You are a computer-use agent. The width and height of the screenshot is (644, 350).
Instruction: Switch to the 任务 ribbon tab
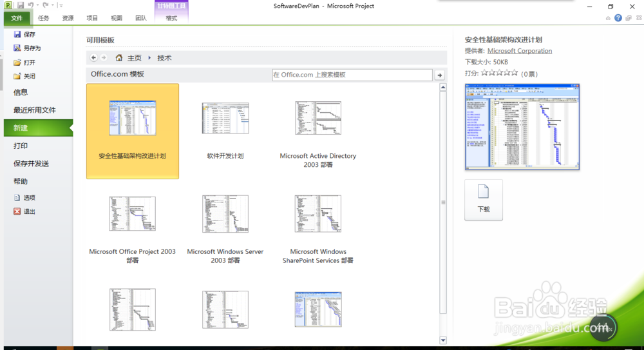coord(44,18)
